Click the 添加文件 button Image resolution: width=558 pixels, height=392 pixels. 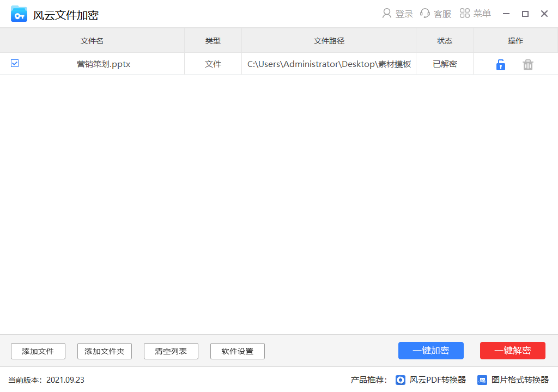tap(38, 351)
